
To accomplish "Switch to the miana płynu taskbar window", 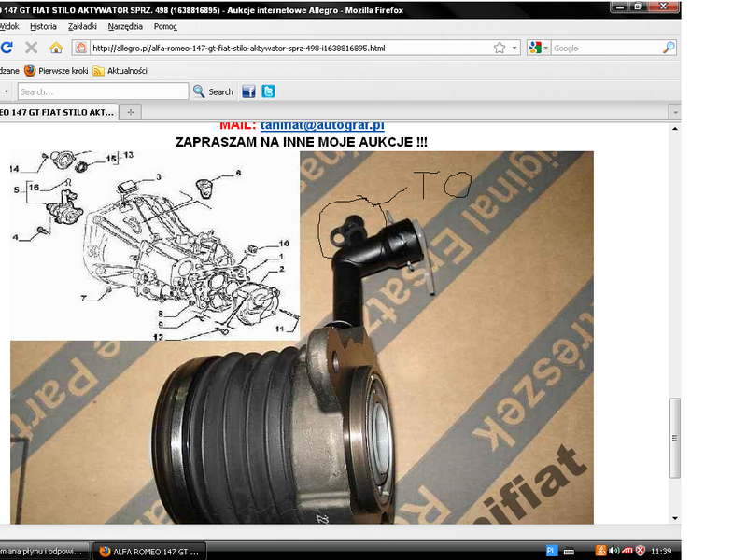I will [x=44, y=552].
